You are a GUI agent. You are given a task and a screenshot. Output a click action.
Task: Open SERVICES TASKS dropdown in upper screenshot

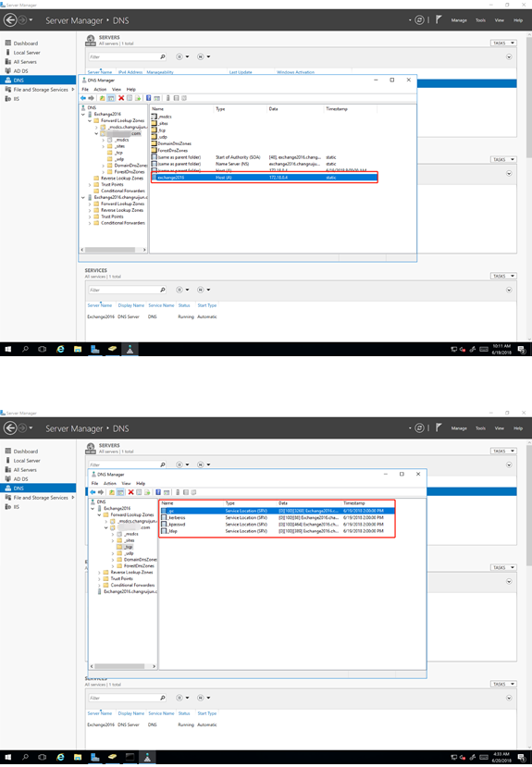click(503, 276)
